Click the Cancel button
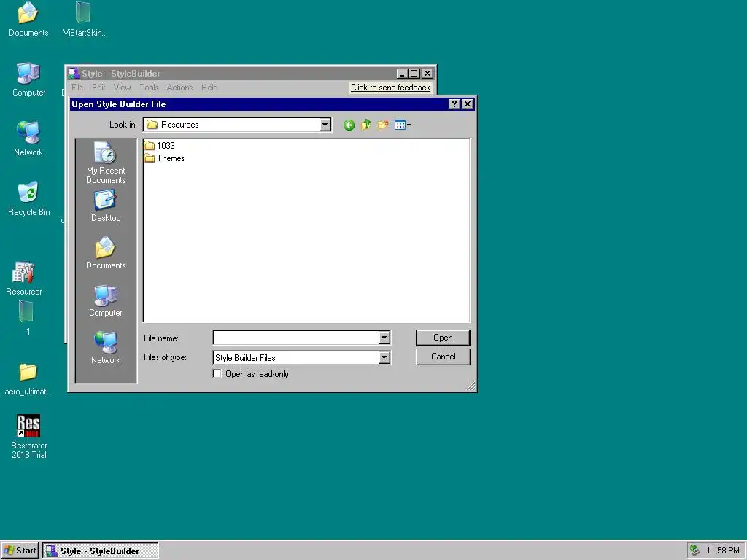747x560 pixels. pyautogui.click(x=443, y=357)
